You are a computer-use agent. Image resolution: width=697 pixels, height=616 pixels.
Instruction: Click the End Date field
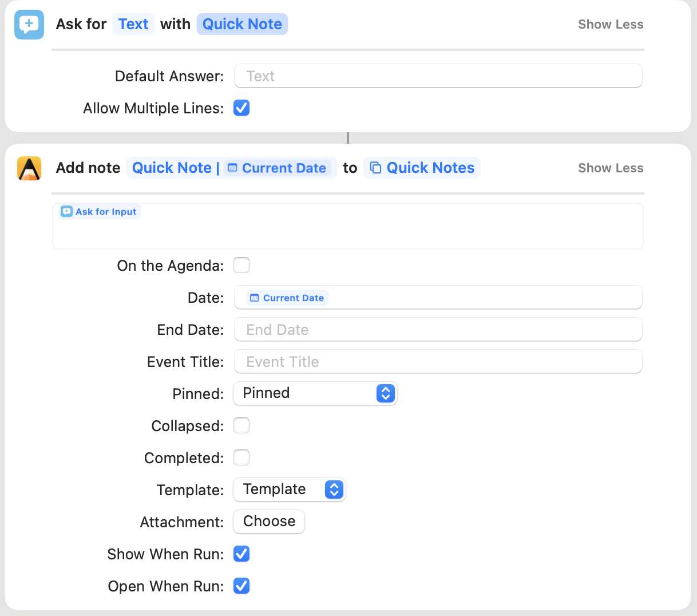(438, 330)
